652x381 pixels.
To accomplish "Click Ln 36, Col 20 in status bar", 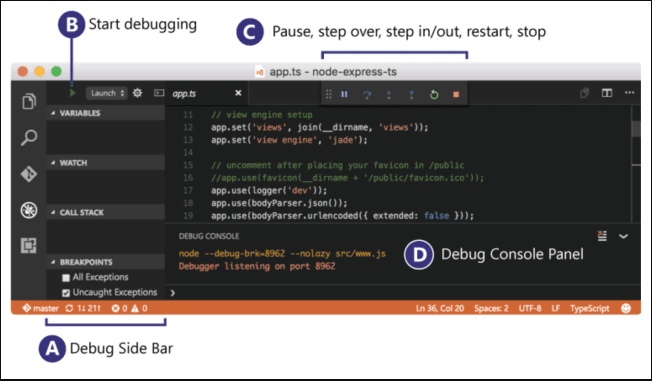I will tap(440, 308).
